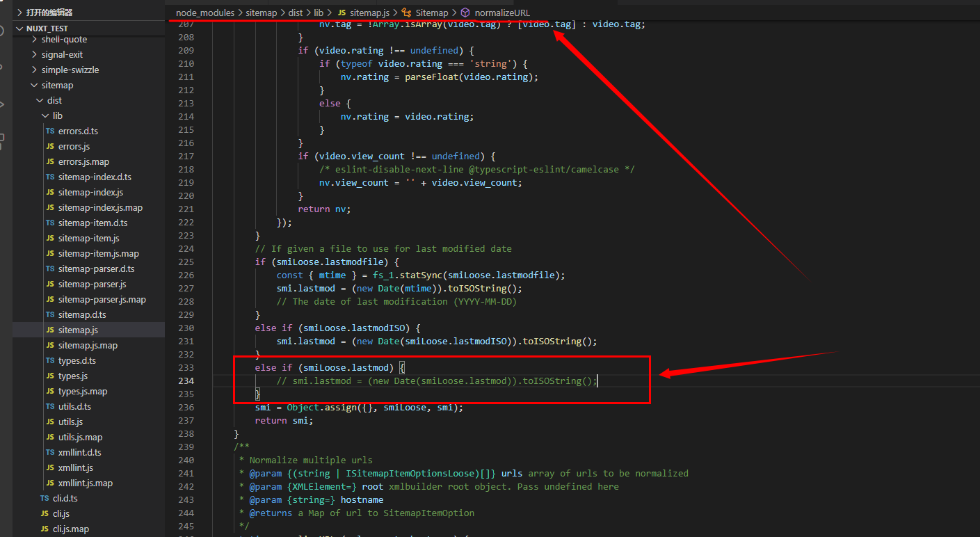Click 'nv.rating = parseFloat(video.rating);' line
This screenshot has height=537, width=980.
click(440, 77)
